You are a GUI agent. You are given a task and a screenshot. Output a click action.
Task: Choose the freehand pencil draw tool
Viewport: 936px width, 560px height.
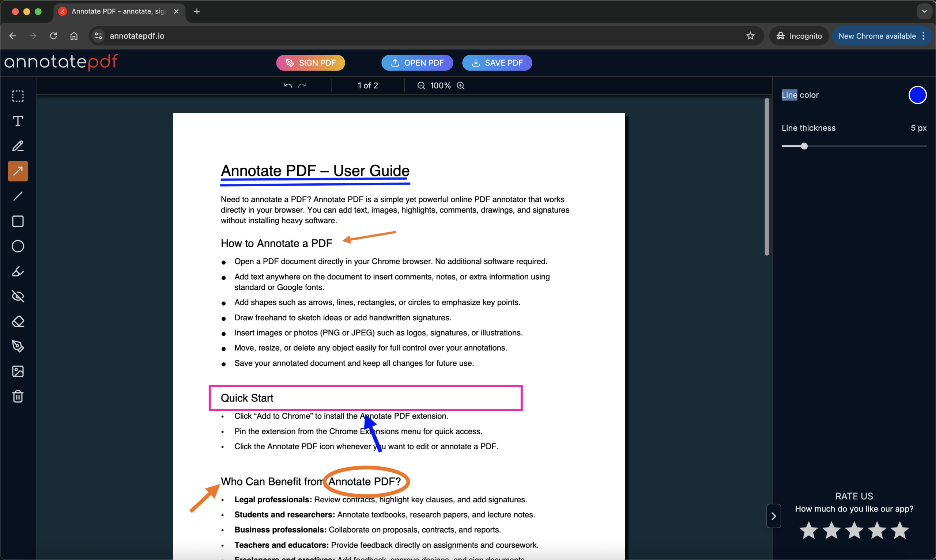pos(18,146)
